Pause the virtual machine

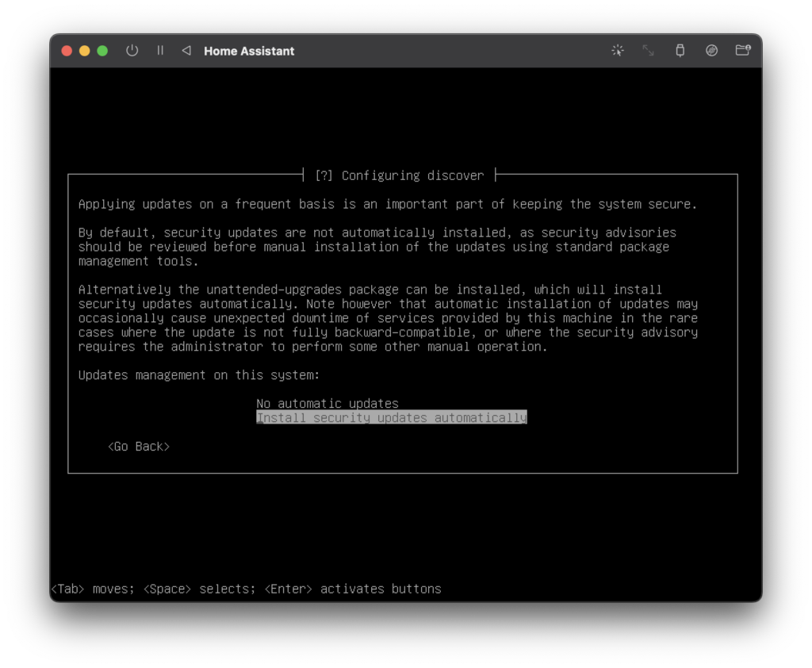point(160,50)
